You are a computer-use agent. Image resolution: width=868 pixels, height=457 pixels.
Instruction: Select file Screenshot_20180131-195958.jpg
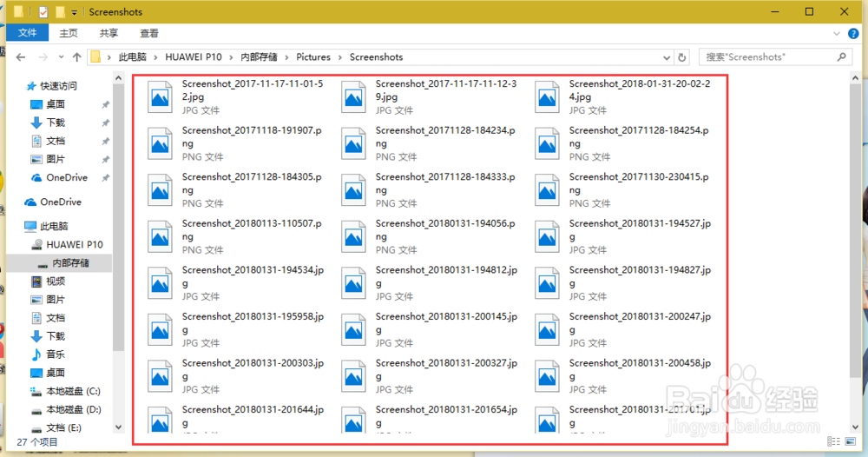[x=236, y=329]
